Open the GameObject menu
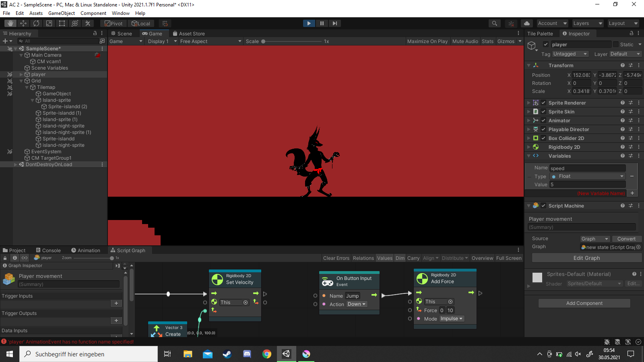The width and height of the screenshot is (644, 362). coord(61,13)
